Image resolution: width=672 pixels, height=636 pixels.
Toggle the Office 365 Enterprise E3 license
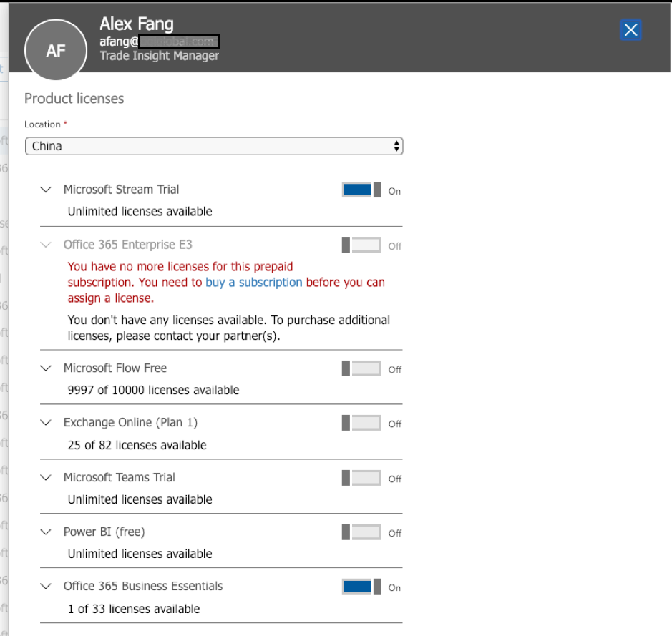(361, 245)
